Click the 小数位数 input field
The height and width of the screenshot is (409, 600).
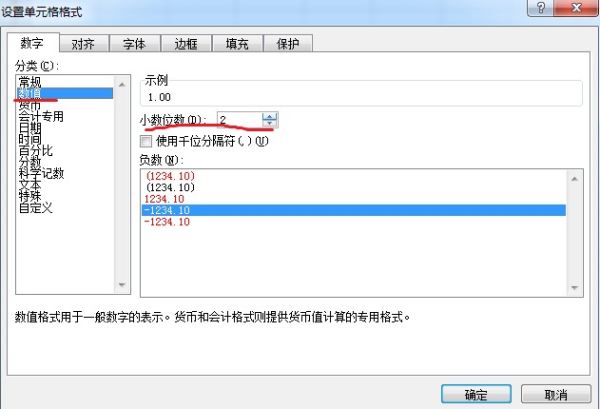click(240, 120)
